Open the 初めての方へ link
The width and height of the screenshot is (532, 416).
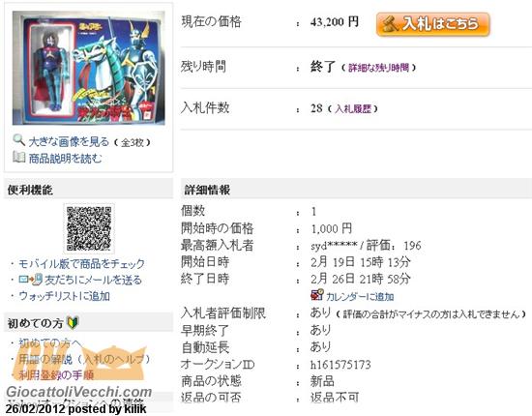point(50,343)
